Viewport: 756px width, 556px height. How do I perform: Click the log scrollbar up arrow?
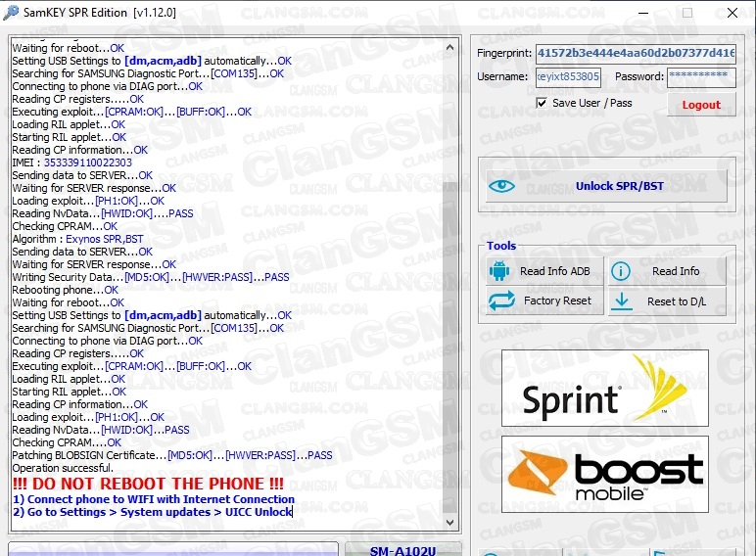(x=449, y=47)
